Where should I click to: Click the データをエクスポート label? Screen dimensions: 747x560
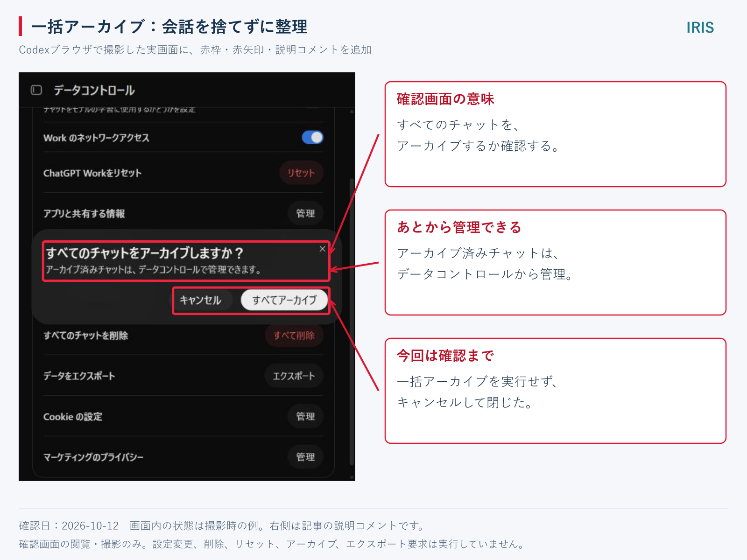(79, 376)
